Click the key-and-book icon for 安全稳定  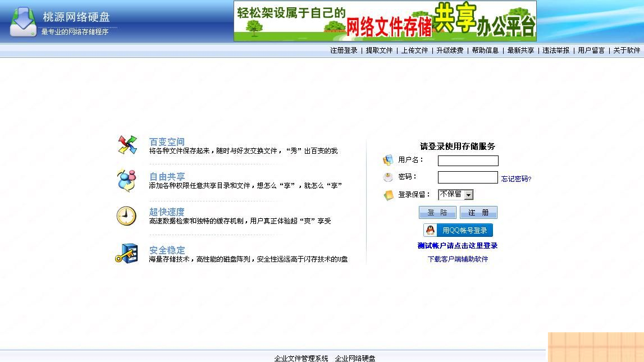point(126,253)
